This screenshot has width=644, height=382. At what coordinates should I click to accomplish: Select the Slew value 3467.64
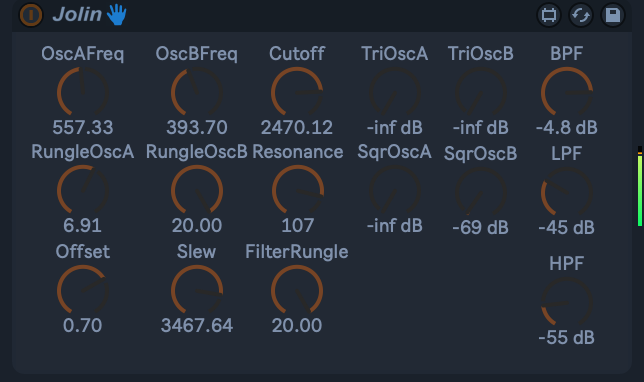click(197, 325)
